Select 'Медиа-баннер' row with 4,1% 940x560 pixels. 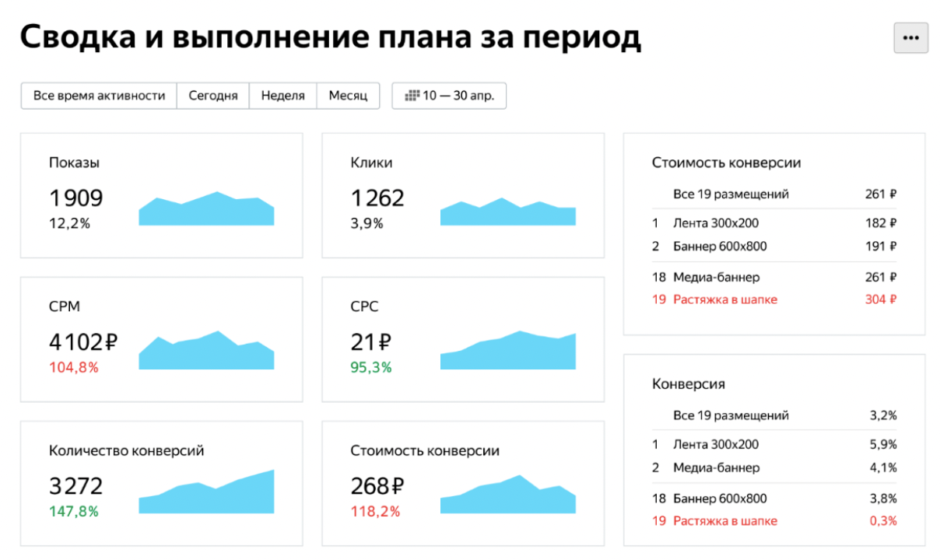point(774,468)
